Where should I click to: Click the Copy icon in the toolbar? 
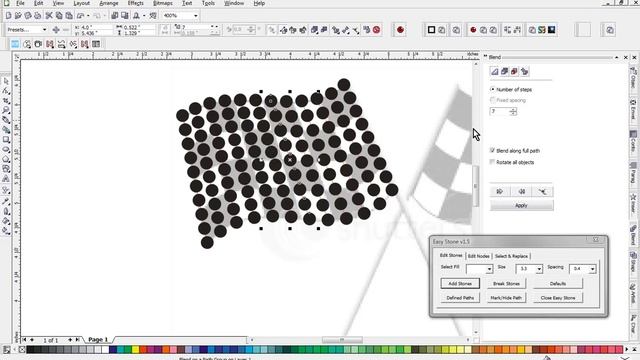(x=59, y=16)
